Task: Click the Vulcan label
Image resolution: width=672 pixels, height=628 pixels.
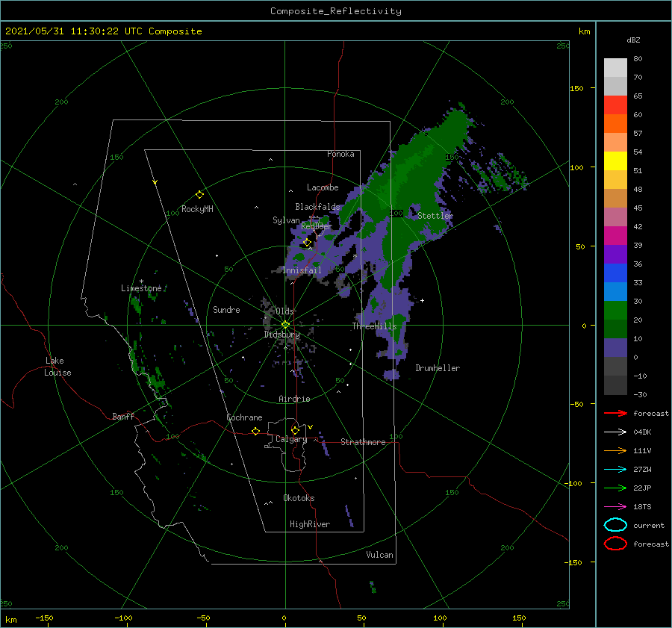Action: click(x=380, y=555)
